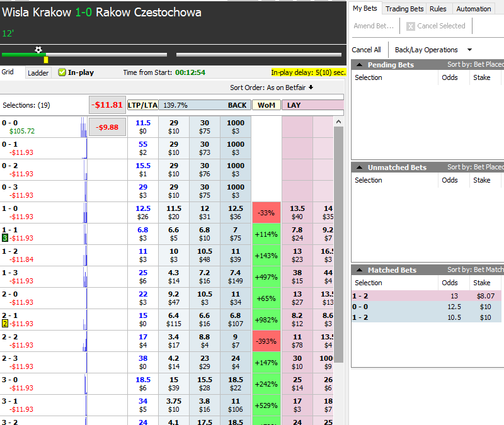Click the In-play green checkmark icon
504x425 pixels.
click(x=62, y=72)
